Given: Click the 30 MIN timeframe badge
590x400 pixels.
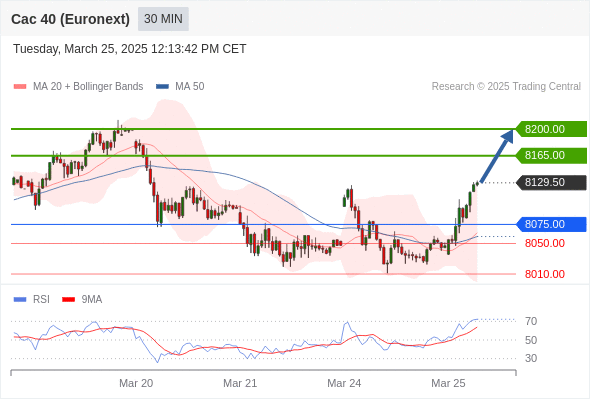Looking at the screenshot, I should coord(163,19).
